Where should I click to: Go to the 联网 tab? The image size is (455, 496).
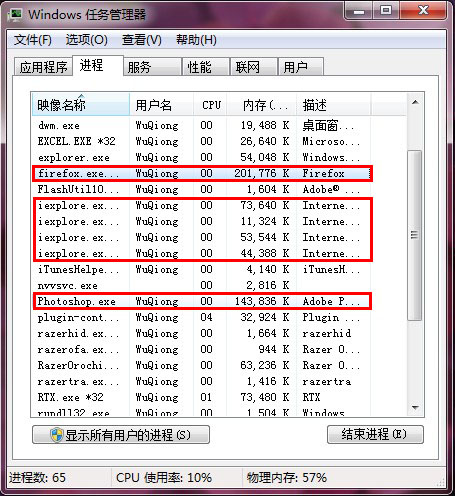[x=254, y=67]
